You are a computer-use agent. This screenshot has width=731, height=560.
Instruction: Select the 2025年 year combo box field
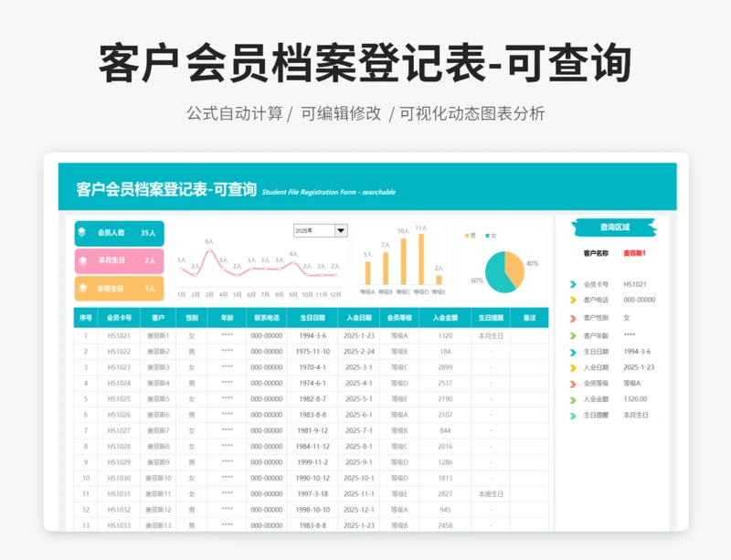click(321, 231)
